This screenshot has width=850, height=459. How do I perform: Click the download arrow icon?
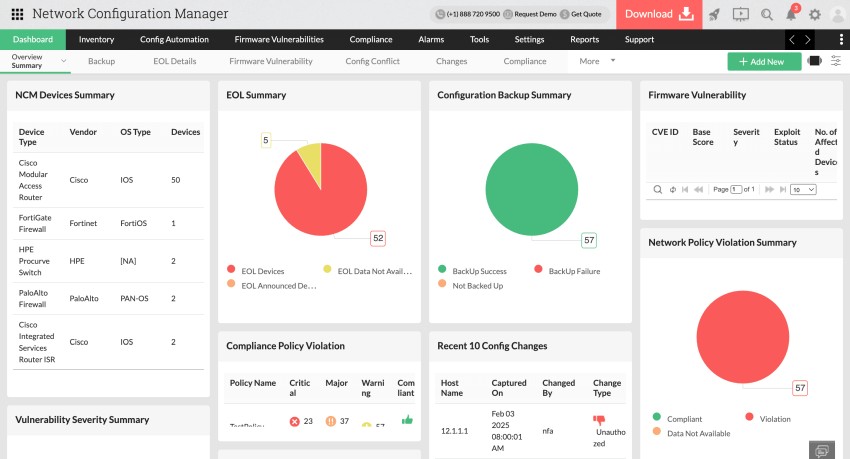coord(686,14)
